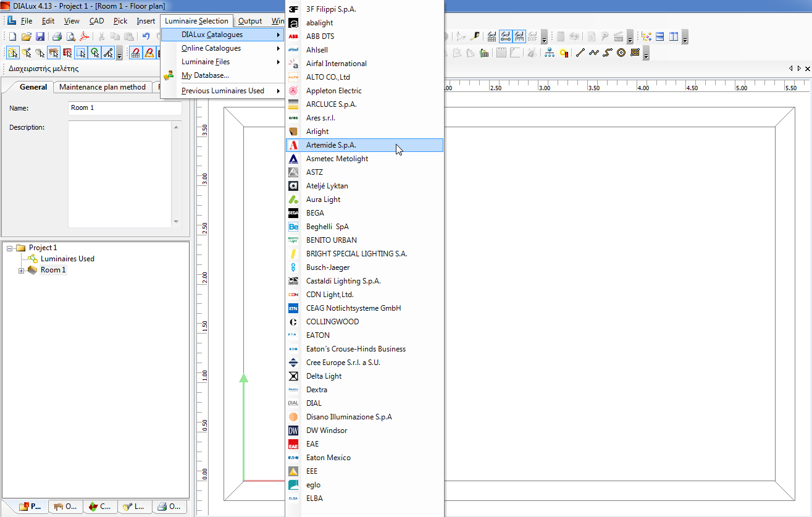Choose the Delta Light catalogue
812x517 pixels.
point(364,376)
